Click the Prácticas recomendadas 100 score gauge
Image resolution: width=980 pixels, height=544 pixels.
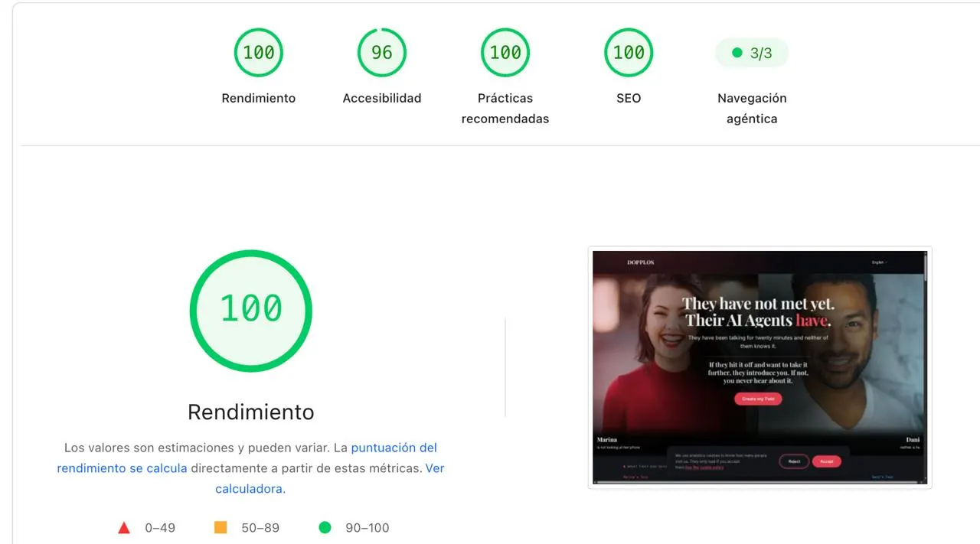click(x=505, y=53)
